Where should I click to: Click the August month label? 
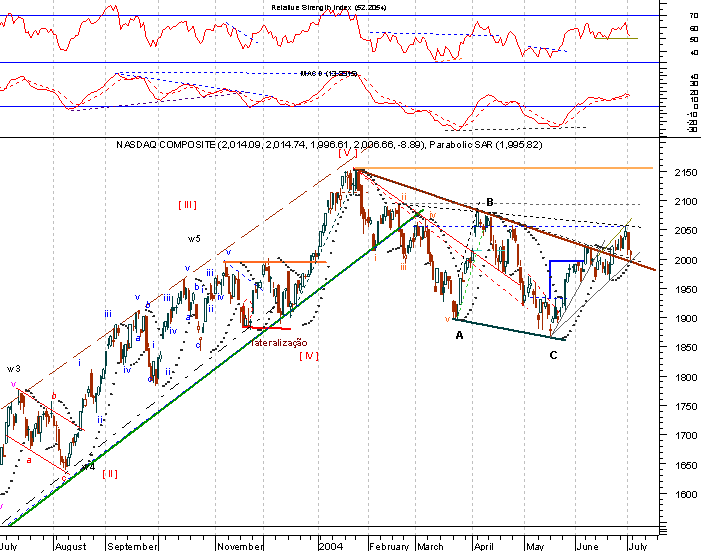pos(71,546)
